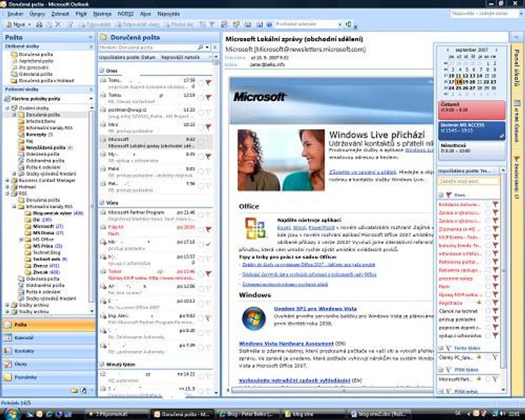Expand the MS Office RSS subfolder
This screenshot has width=525, height=420.
pyautogui.click(x=22, y=239)
